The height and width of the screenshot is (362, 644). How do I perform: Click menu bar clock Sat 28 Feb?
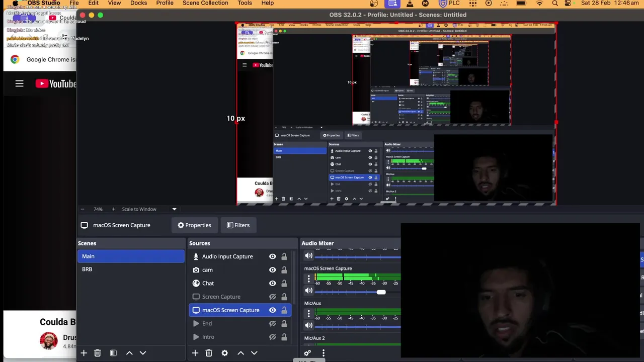coord(610,3)
